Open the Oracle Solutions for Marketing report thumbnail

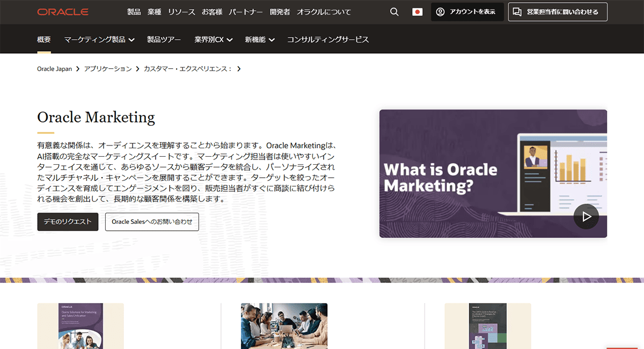click(80, 326)
